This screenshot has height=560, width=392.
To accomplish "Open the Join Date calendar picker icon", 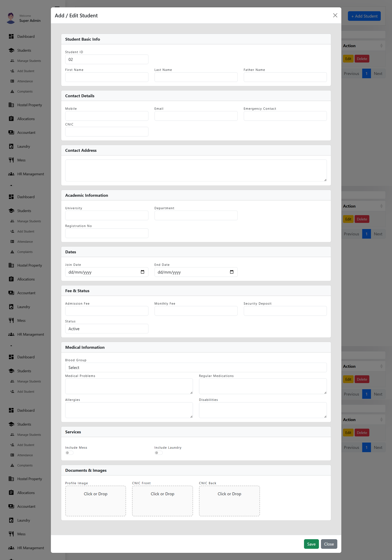I will click(142, 272).
